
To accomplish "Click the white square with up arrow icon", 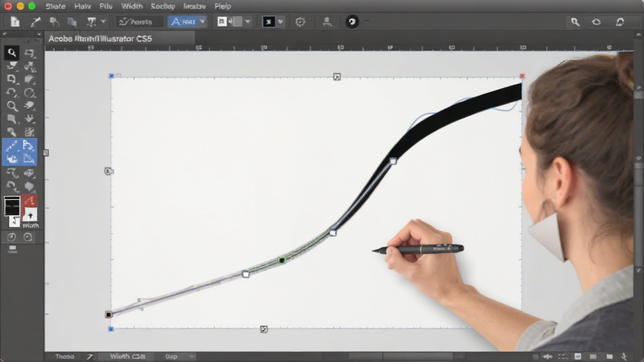I will [30, 215].
